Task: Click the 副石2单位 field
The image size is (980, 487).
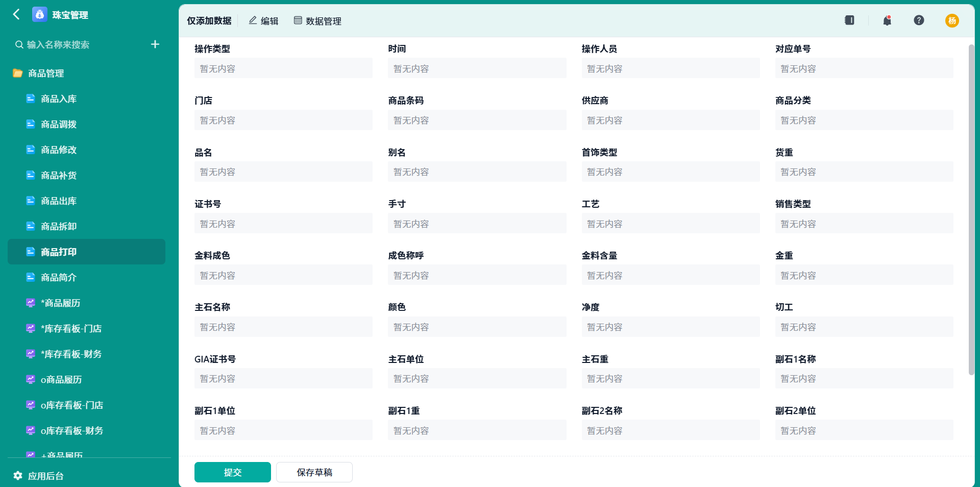Action: tap(864, 430)
